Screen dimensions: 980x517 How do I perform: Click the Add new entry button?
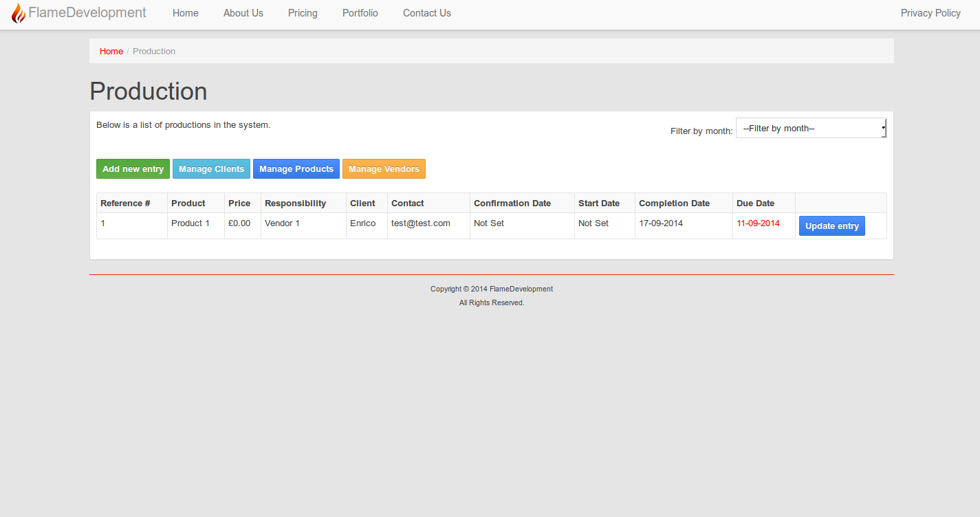point(133,169)
